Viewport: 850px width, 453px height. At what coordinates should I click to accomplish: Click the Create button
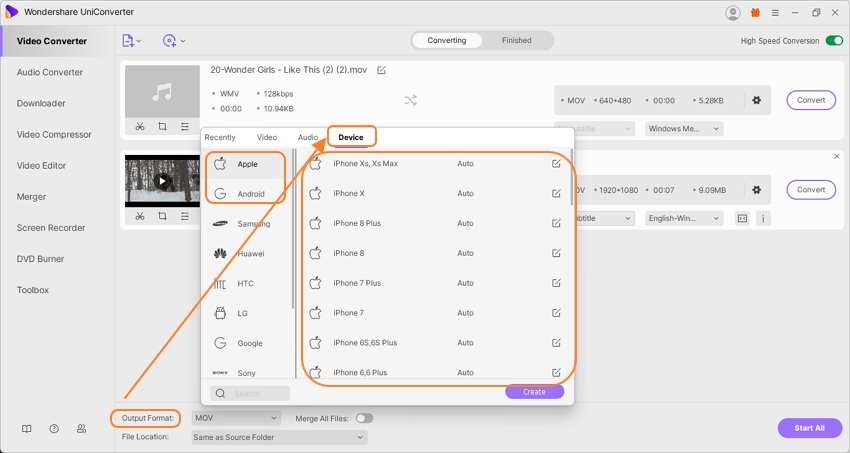[x=535, y=392]
